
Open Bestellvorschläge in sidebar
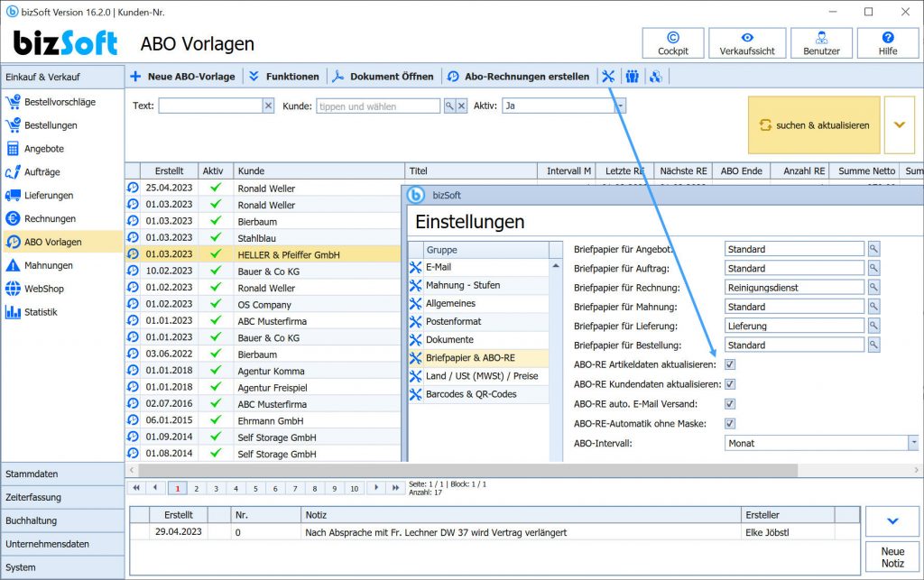[x=62, y=102]
